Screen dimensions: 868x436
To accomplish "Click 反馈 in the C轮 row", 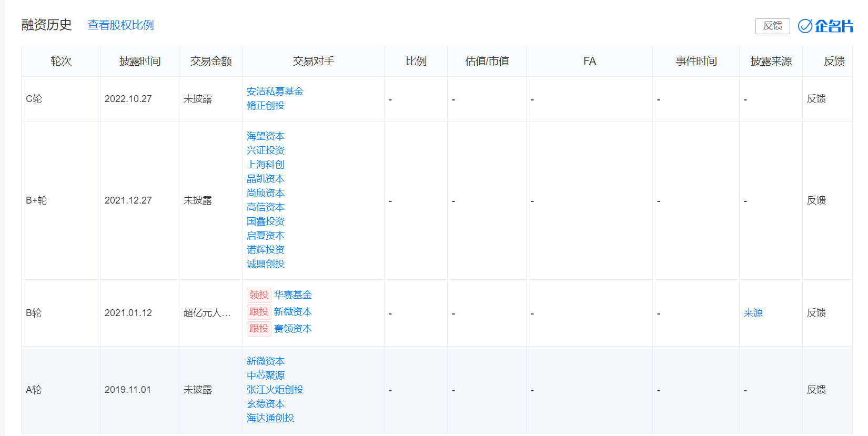I will coord(816,99).
